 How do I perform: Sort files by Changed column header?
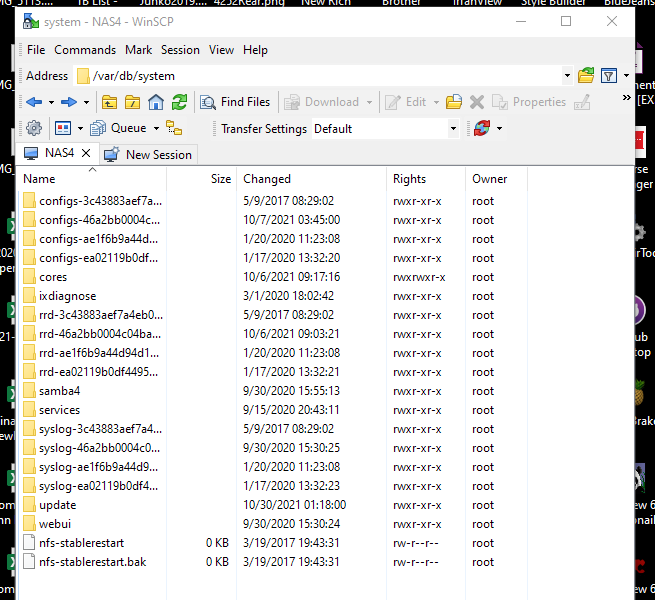[x=267, y=179]
